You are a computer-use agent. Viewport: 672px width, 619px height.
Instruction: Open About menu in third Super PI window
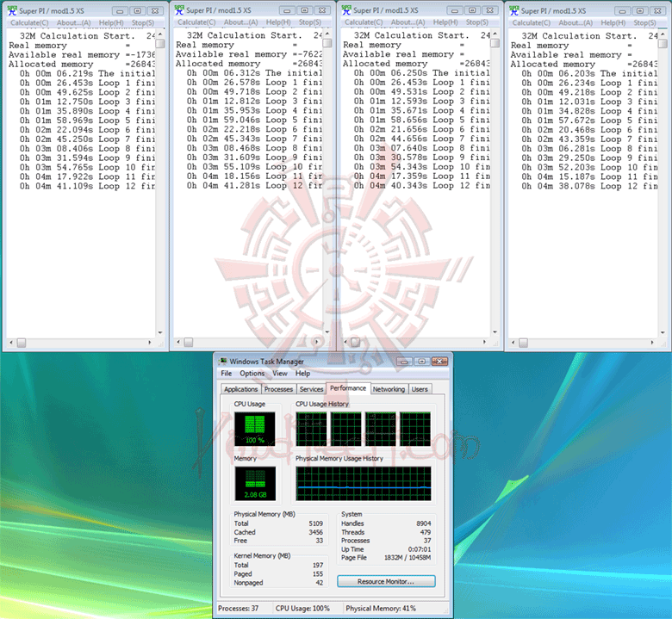pyautogui.click(x=408, y=22)
